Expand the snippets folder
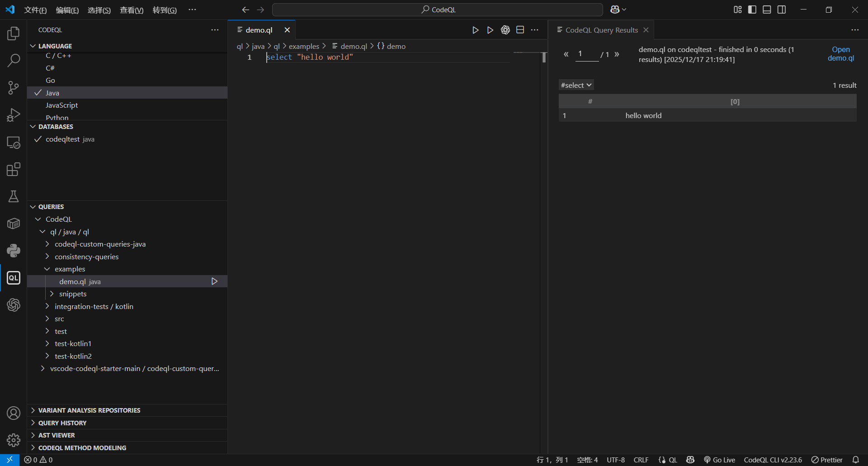This screenshot has width=868, height=466. pyautogui.click(x=72, y=294)
